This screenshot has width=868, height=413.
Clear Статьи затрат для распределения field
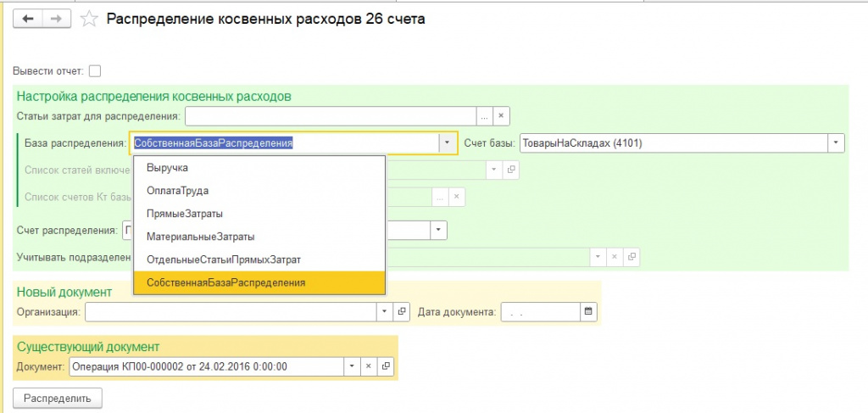tap(500, 116)
